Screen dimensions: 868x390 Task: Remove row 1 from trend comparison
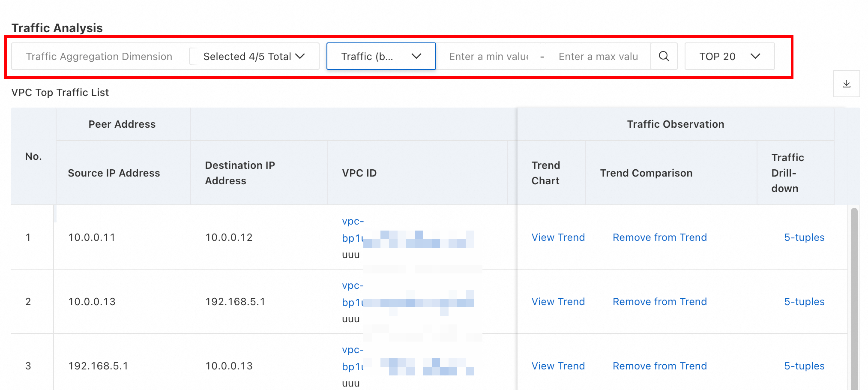[x=659, y=237]
